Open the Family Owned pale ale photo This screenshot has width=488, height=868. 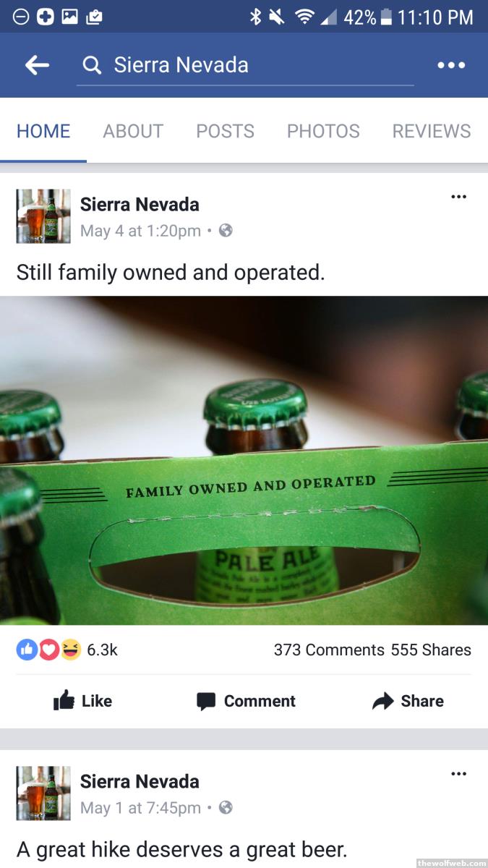tap(244, 460)
